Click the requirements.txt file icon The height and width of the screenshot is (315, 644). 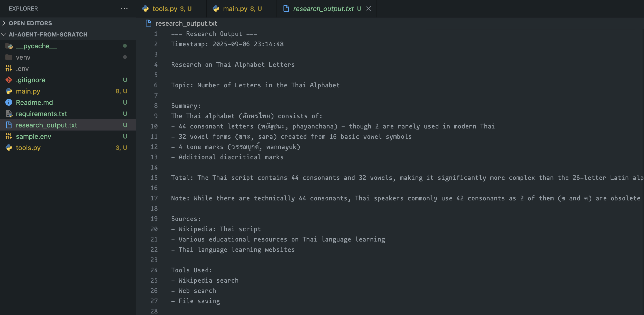pyautogui.click(x=9, y=114)
